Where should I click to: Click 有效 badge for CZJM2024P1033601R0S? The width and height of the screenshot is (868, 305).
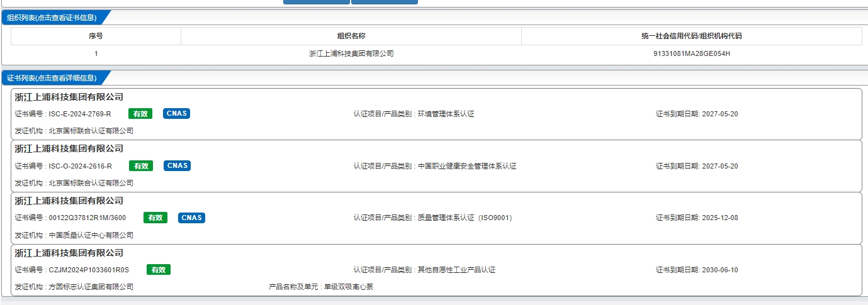click(x=159, y=270)
